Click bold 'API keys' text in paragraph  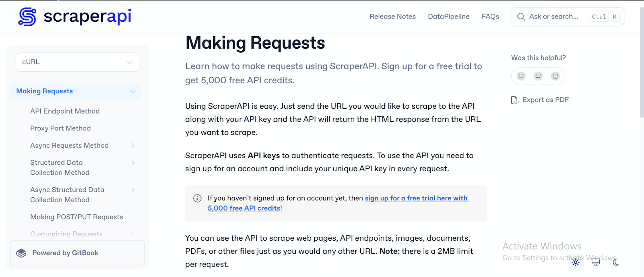[x=264, y=155]
